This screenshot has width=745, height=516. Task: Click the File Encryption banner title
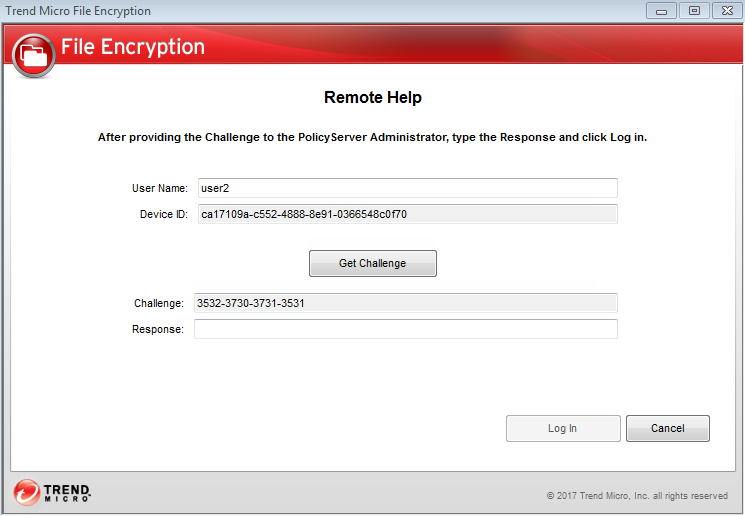(133, 47)
